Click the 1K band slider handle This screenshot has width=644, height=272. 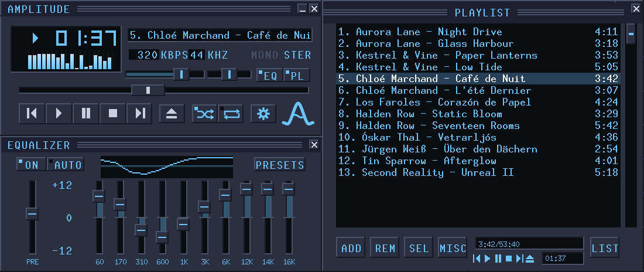point(183,224)
